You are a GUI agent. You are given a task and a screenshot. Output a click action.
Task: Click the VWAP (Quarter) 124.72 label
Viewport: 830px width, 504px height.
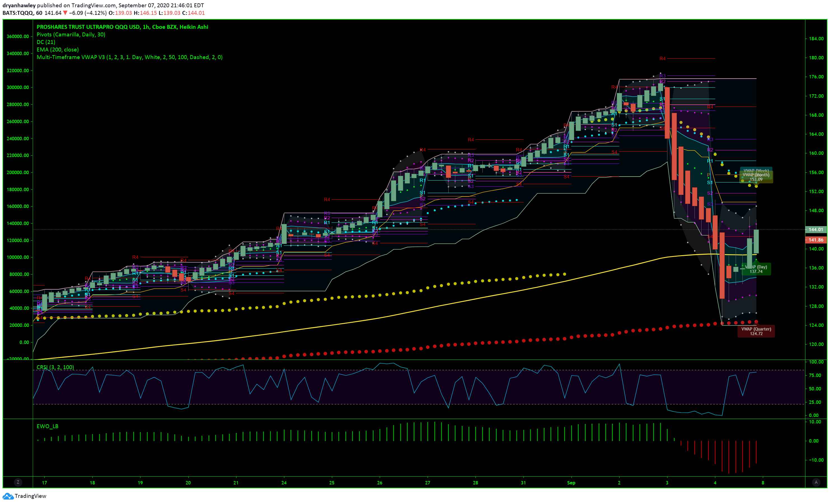click(x=756, y=331)
